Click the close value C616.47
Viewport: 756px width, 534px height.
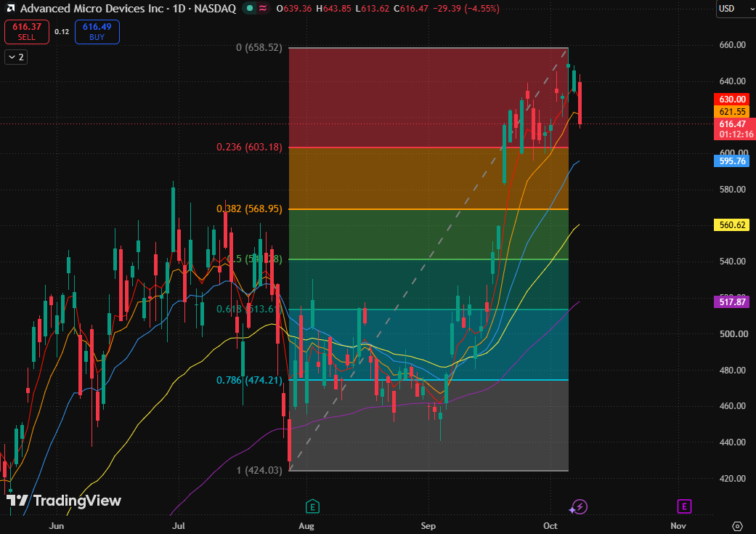tap(411, 8)
